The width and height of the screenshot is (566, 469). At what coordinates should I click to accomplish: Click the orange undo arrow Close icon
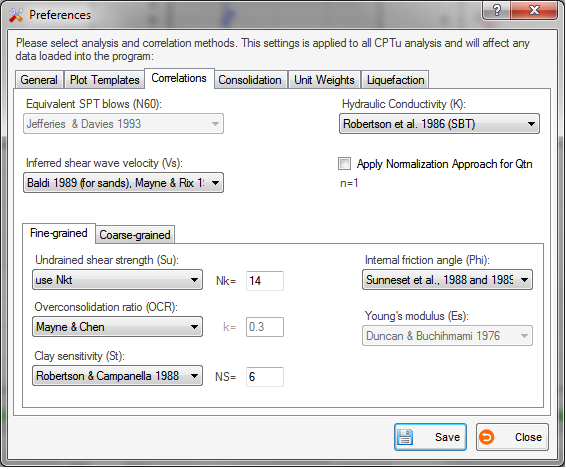[487, 437]
